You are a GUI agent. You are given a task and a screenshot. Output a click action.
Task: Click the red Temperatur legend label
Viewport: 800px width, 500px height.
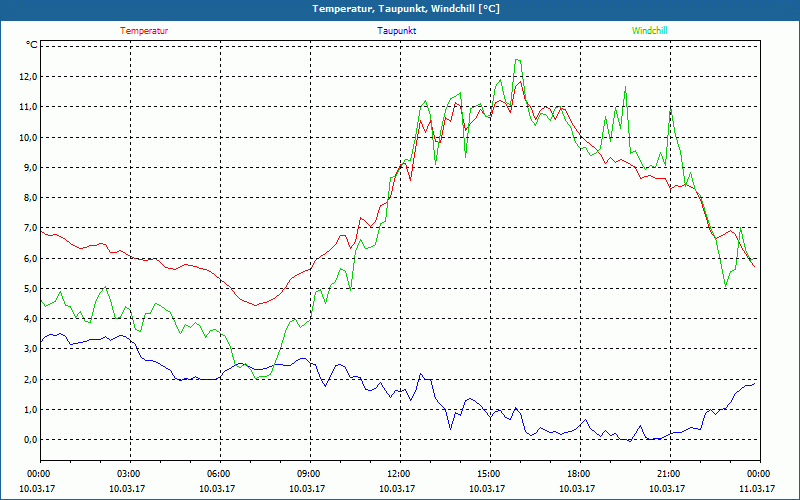pyautogui.click(x=144, y=31)
